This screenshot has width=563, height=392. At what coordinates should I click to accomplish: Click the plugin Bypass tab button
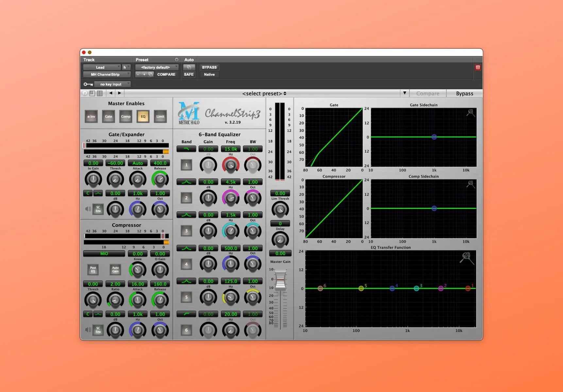(x=464, y=93)
